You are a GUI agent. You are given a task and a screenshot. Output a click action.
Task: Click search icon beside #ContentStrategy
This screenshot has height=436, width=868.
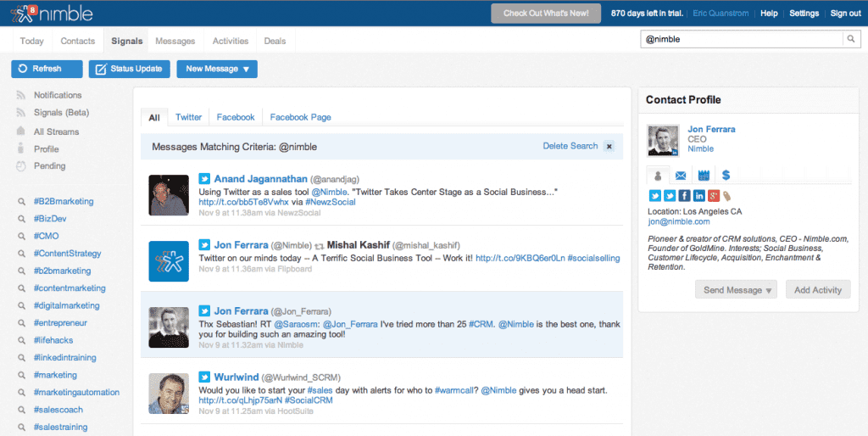21,254
